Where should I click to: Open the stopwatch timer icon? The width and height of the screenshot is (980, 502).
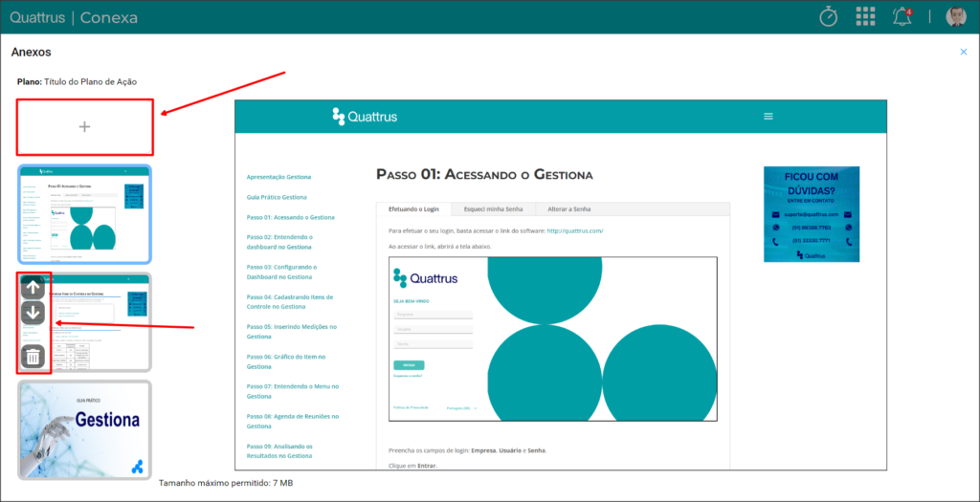pos(828,17)
